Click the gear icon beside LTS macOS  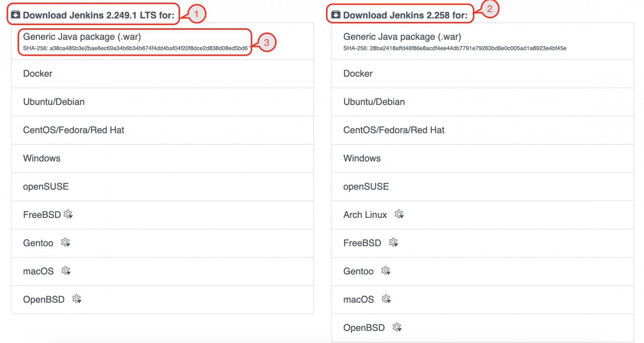pyautogui.click(x=66, y=271)
